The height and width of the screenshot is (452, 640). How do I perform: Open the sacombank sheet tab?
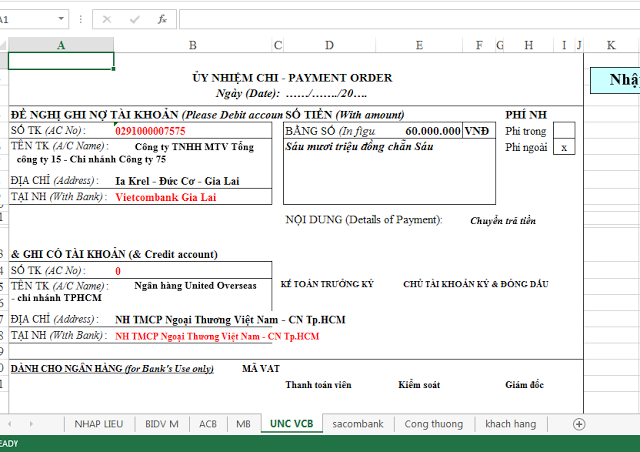tap(358, 424)
